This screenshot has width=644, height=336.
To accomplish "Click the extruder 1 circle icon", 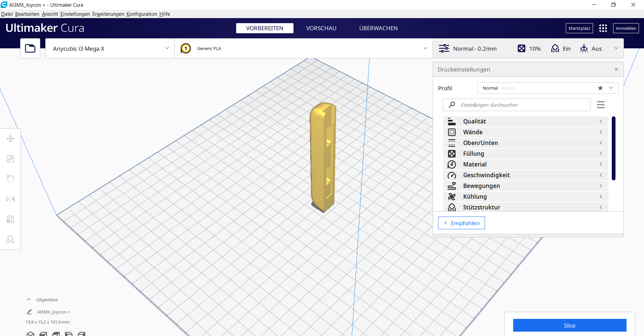I will click(x=185, y=48).
